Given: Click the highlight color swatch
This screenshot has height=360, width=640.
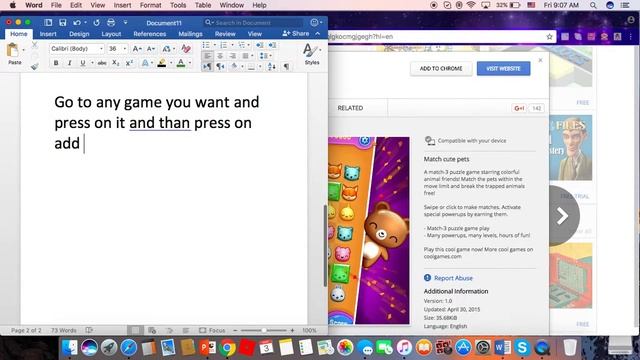Looking at the screenshot, I should click(x=162, y=63).
